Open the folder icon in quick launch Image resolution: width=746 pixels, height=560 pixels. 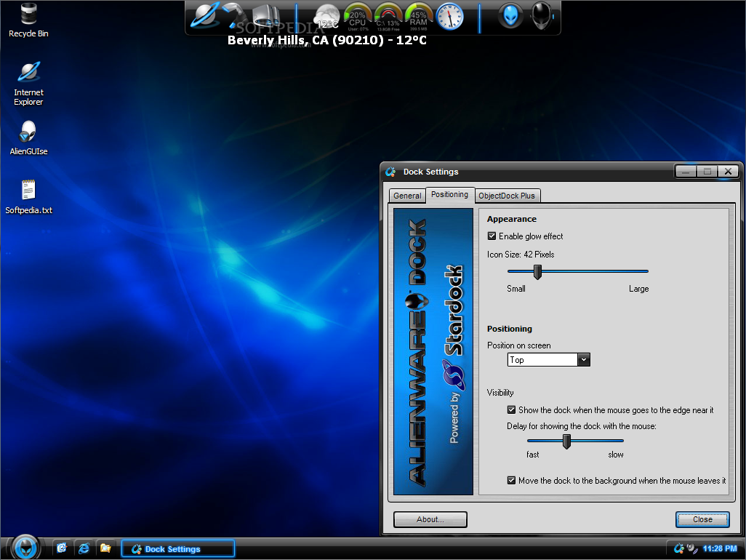coord(105,548)
